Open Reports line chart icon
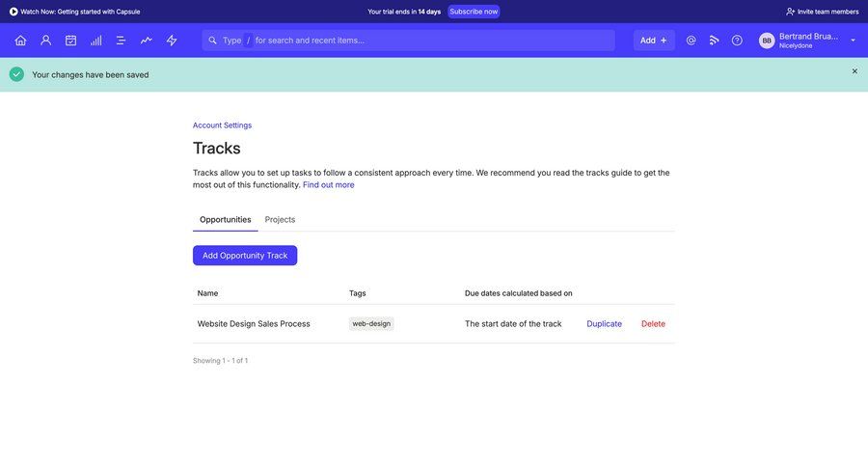The height and width of the screenshot is (467, 868). [146, 41]
